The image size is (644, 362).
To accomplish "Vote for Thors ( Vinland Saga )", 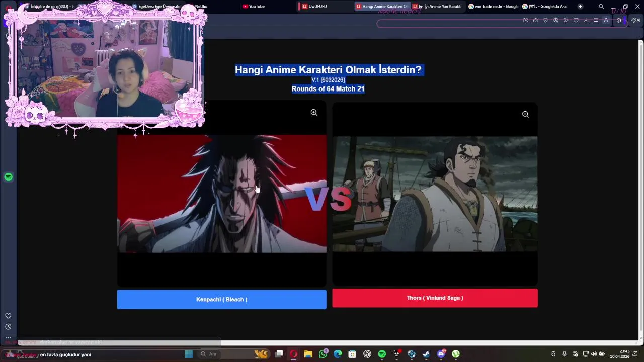I will pyautogui.click(x=435, y=298).
